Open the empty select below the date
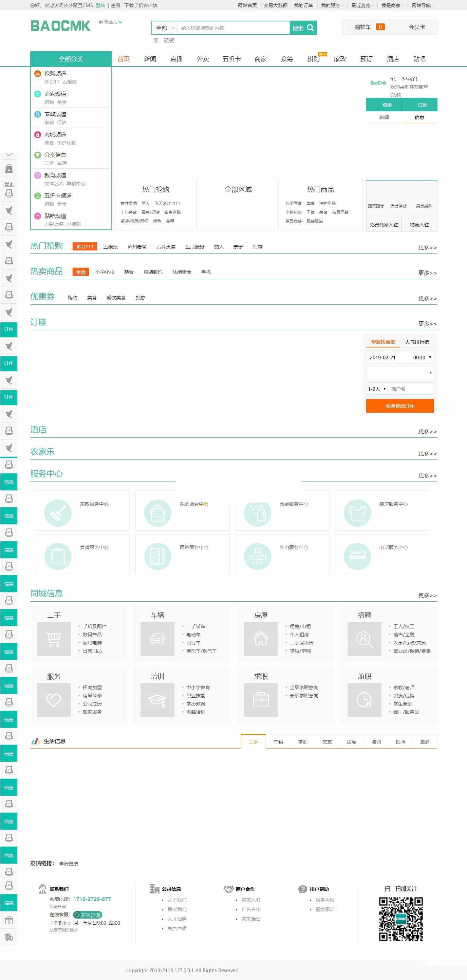The image size is (467, 980). point(400,373)
